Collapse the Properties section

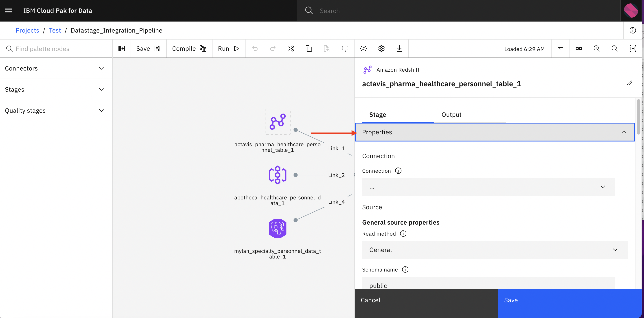coord(495,132)
